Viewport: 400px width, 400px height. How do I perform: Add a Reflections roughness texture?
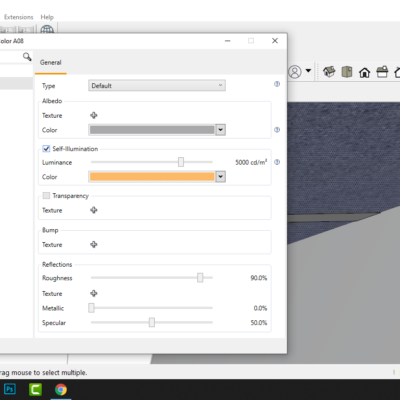[94, 293]
